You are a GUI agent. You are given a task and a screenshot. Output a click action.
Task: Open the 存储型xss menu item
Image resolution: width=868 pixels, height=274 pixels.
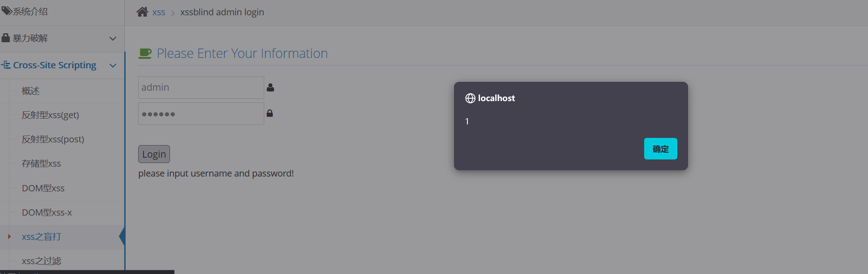coord(41,164)
